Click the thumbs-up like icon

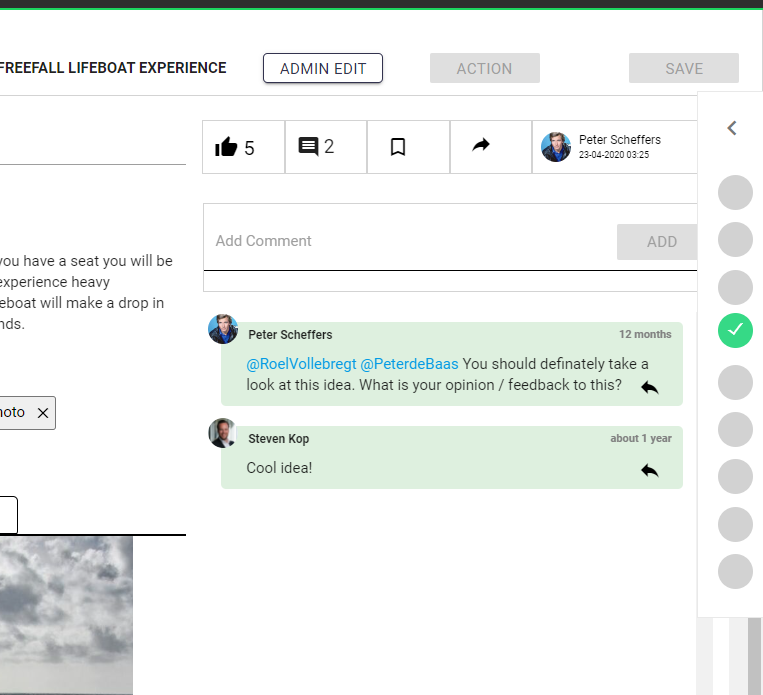click(x=227, y=147)
